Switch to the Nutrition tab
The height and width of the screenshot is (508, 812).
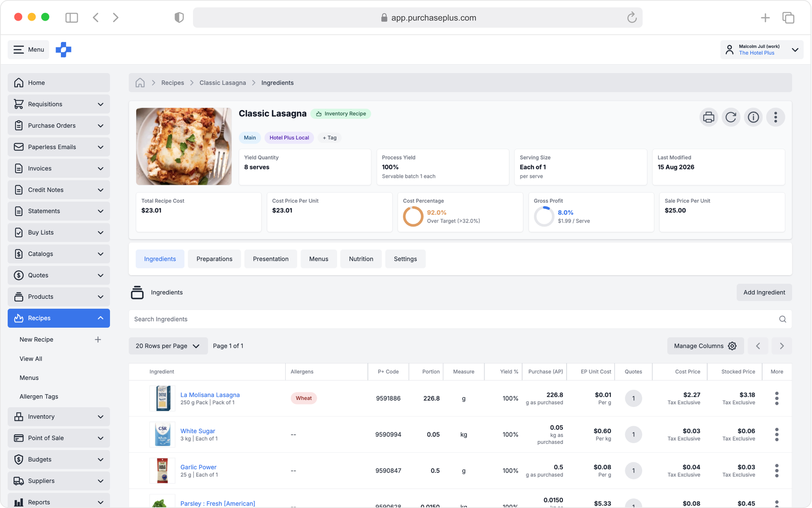(361, 259)
